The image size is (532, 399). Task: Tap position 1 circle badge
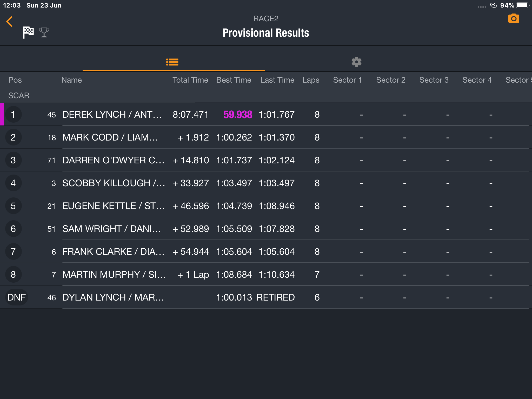(x=13, y=114)
